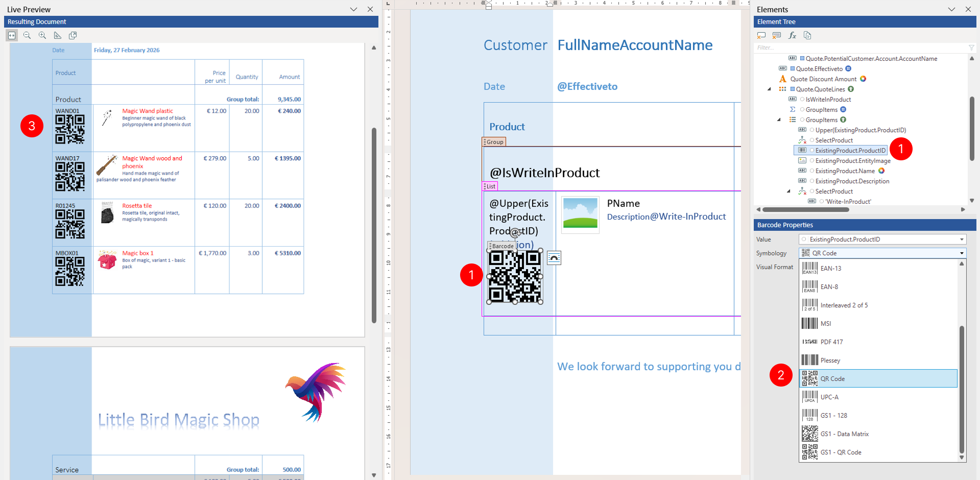Click the List tag in the document
The image size is (980, 480).
click(490, 186)
